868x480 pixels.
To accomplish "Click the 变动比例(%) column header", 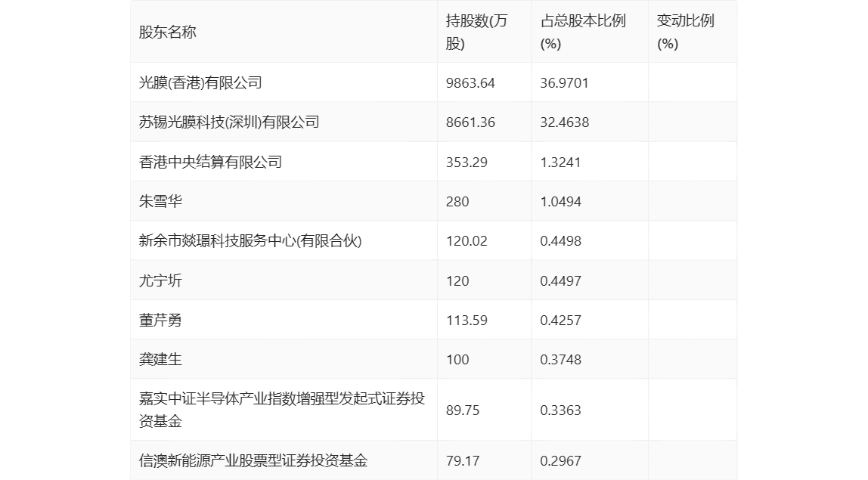I will pyautogui.click(x=685, y=32).
